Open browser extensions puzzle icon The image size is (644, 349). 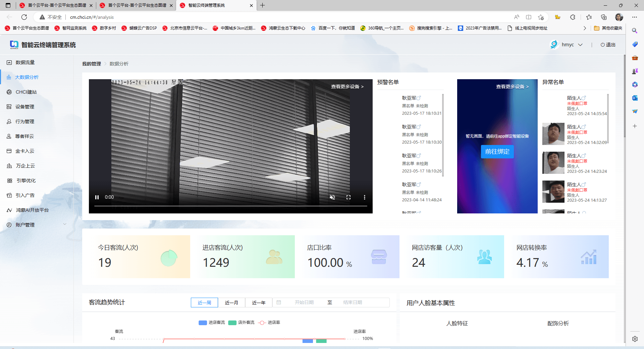573,17
